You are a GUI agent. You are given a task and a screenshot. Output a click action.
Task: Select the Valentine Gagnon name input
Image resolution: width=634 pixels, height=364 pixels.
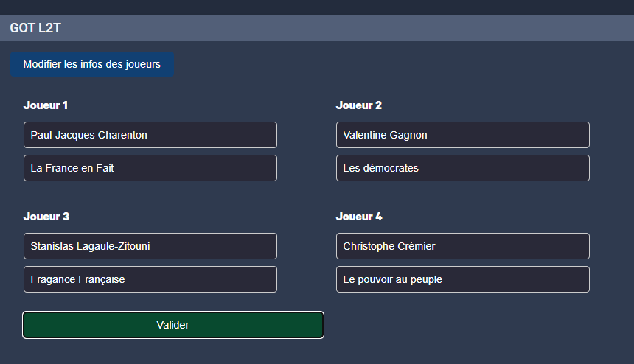point(462,135)
